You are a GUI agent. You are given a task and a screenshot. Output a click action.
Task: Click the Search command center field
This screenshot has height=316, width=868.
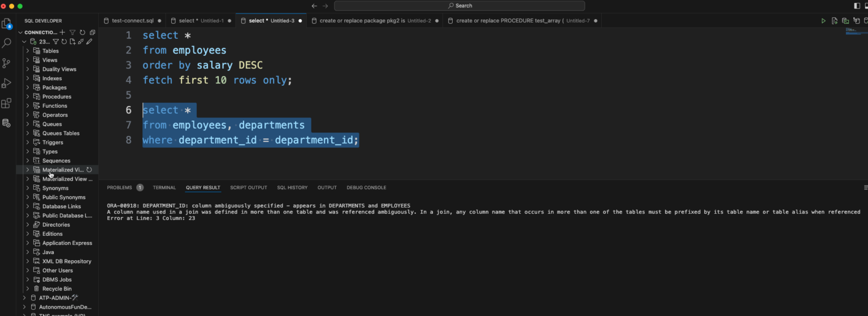[459, 6]
